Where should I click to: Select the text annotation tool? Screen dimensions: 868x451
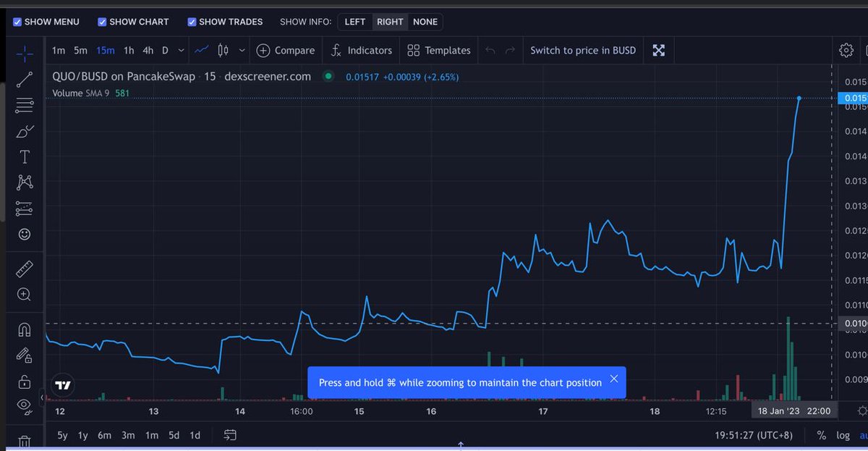(25, 157)
